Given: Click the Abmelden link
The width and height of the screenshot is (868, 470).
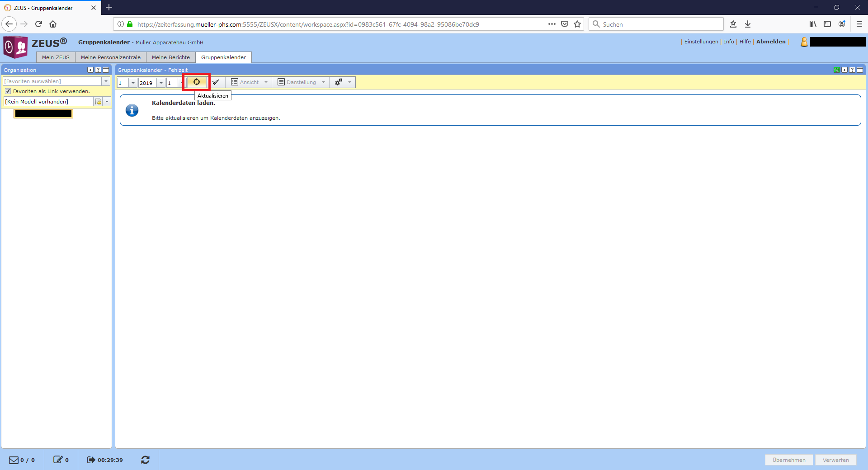Looking at the screenshot, I should tap(771, 42).
